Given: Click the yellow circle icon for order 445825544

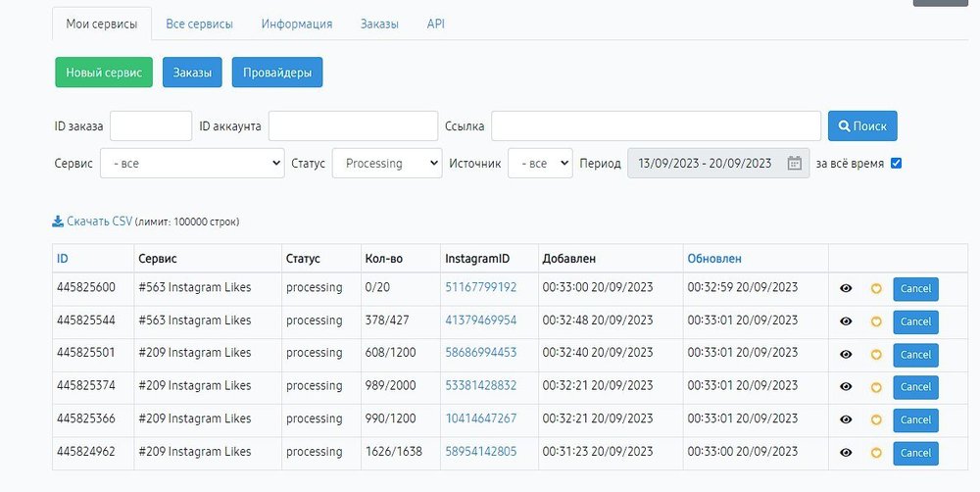Looking at the screenshot, I should click(876, 321).
